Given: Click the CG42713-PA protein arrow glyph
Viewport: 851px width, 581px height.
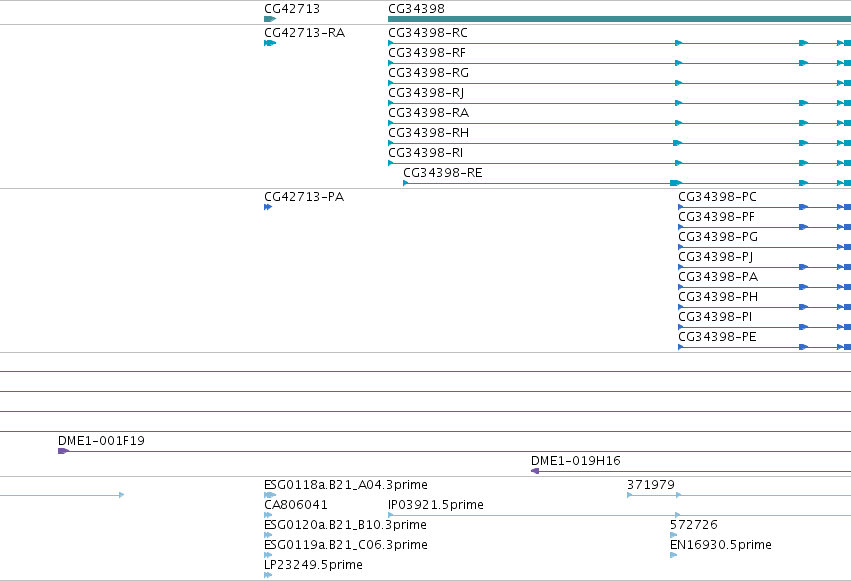Looking at the screenshot, I should (x=268, y=207).
